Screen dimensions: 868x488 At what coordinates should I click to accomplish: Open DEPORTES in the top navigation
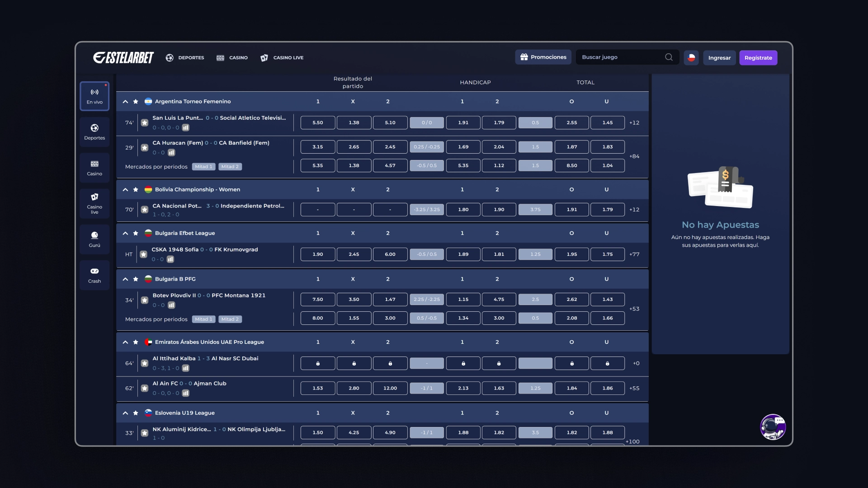(x=185, y=57)
